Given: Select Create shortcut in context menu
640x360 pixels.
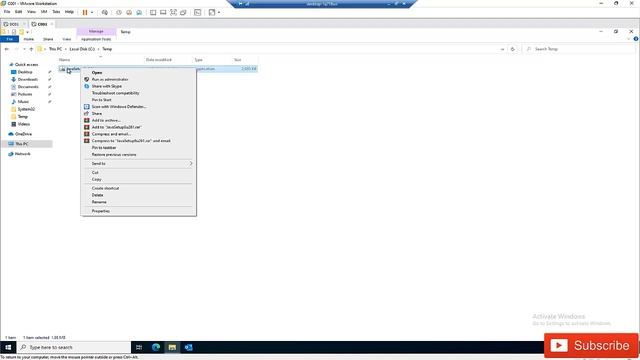Looking at the screenshot, I should [x=138, y=188].
